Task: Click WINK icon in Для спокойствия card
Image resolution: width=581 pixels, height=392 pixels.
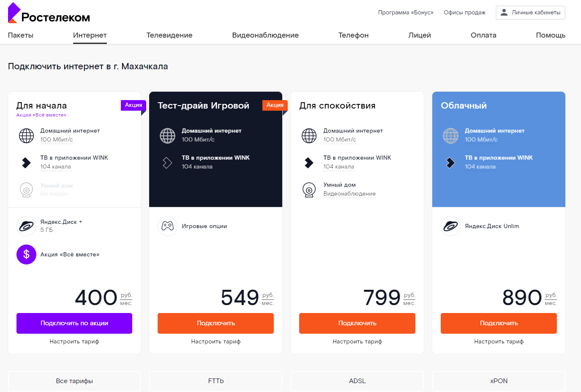Action: pos(309,163)
